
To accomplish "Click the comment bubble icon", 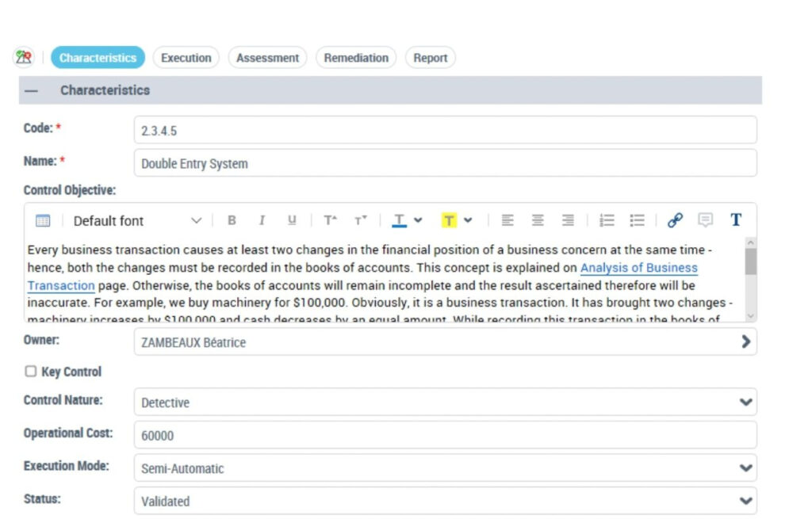I will pyautogui.click(x=705, y=220).
